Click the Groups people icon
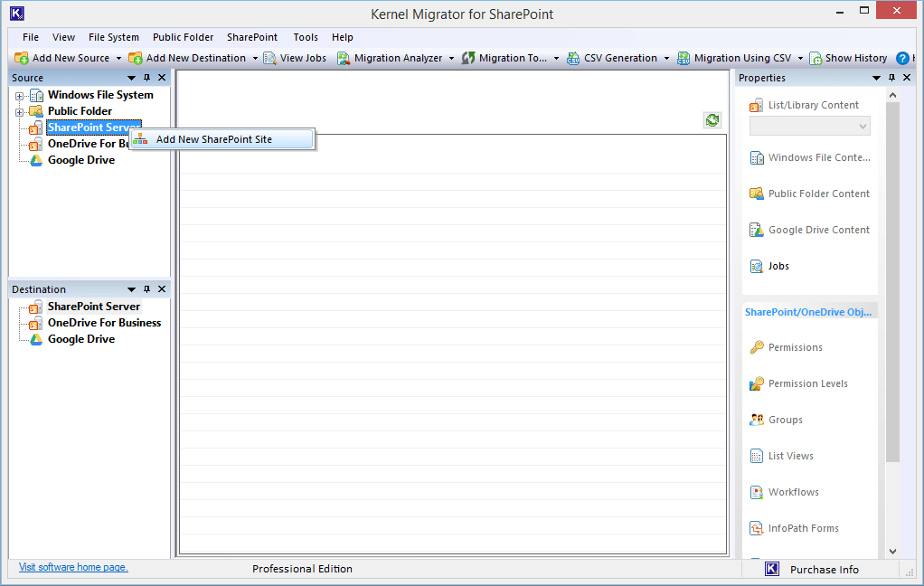 pyautogui.click(x=756, y=420)
